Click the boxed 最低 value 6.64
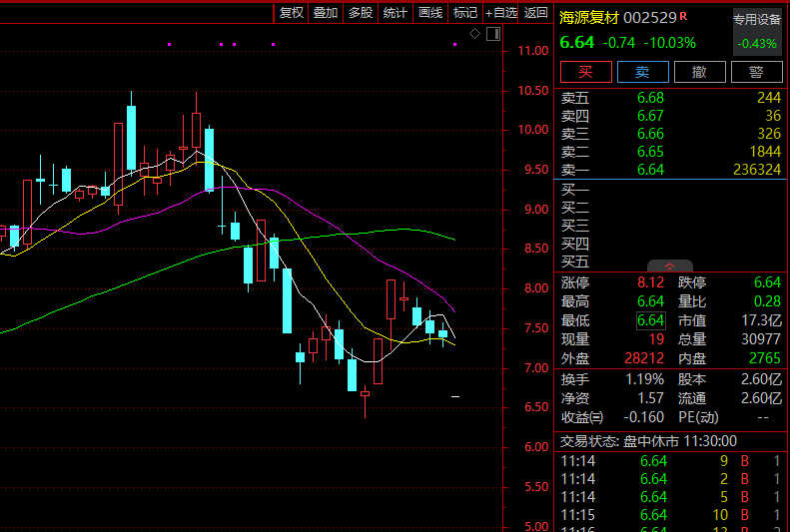 click(651, 320)
